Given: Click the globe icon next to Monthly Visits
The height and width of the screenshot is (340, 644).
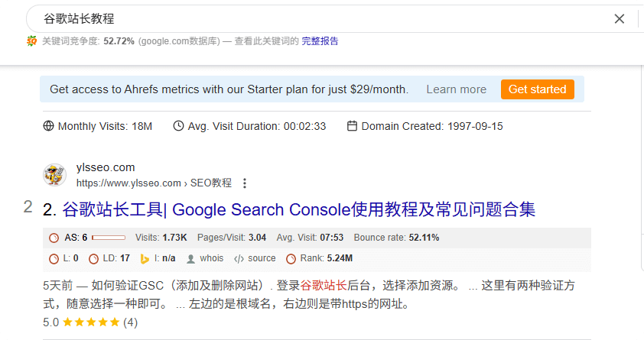Looking at the screenshot, I should coord(48,126).
